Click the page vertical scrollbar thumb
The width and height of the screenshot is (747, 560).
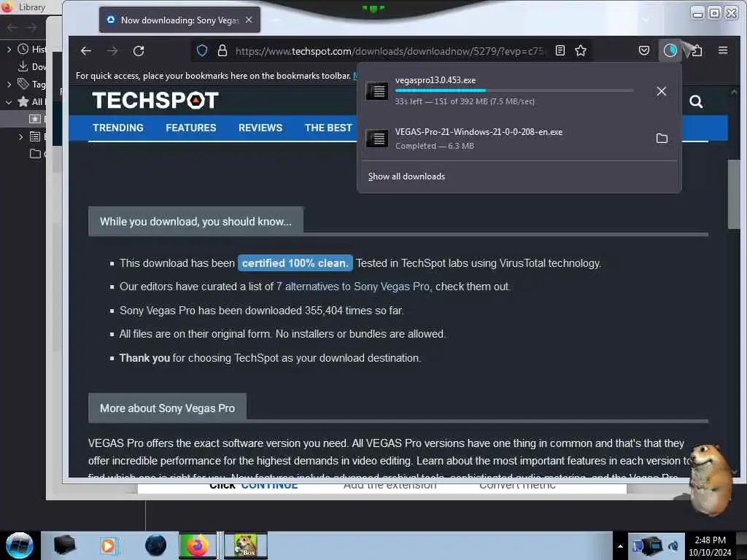click(x=734, y=194)
